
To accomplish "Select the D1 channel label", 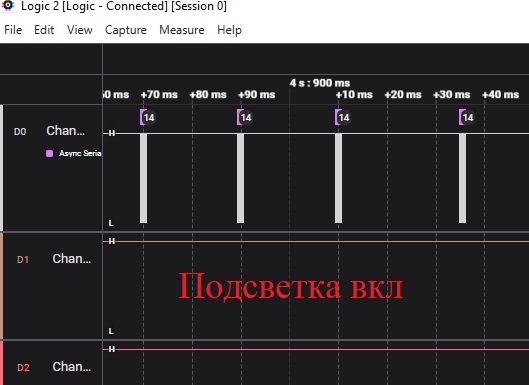I will click(23, 259).
